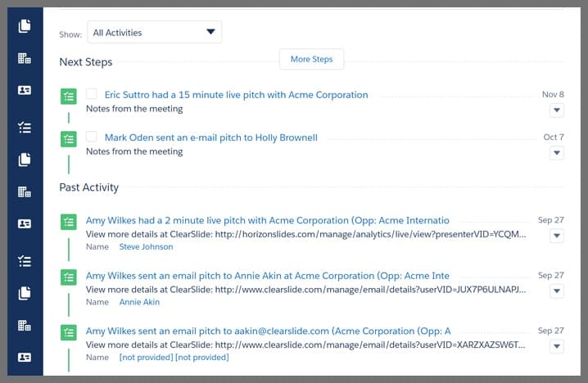Screen dimensions: 588x383
Task: Click the task icon beside the aakin@clearslide.com email pitch
Action: (x=69, y=334)
